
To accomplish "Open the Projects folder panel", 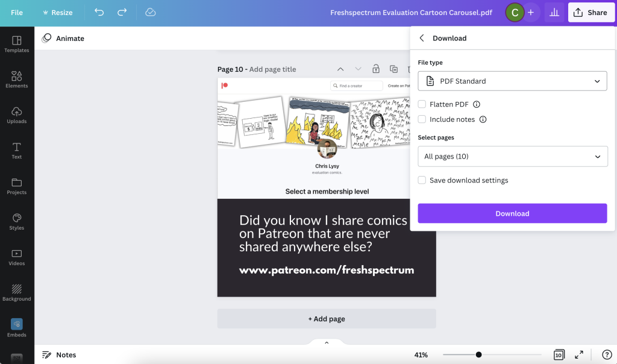I will (16, 186).
